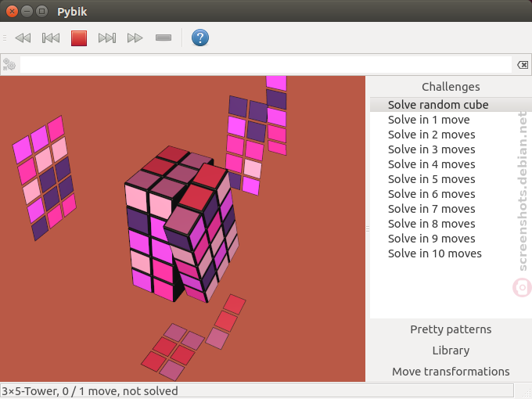Image resolution: width=532 pixels, height=399 pixels.
Task: Click the gray mark-toggle toolbar button
Action: pyautogui.click(x=164, y=38)
